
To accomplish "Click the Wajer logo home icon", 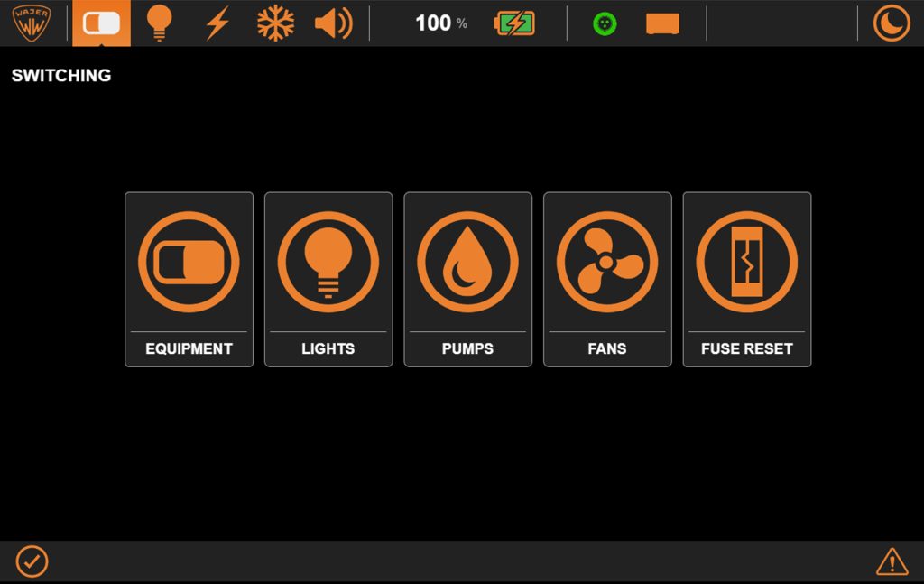I will (32, 23).
